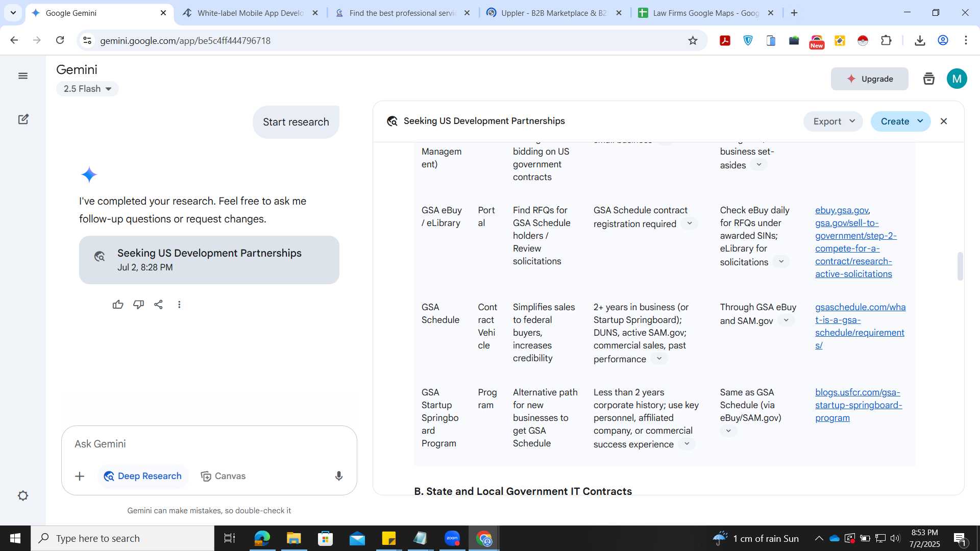
Task: Show hidden system tray icons
Action: point(819,538)
